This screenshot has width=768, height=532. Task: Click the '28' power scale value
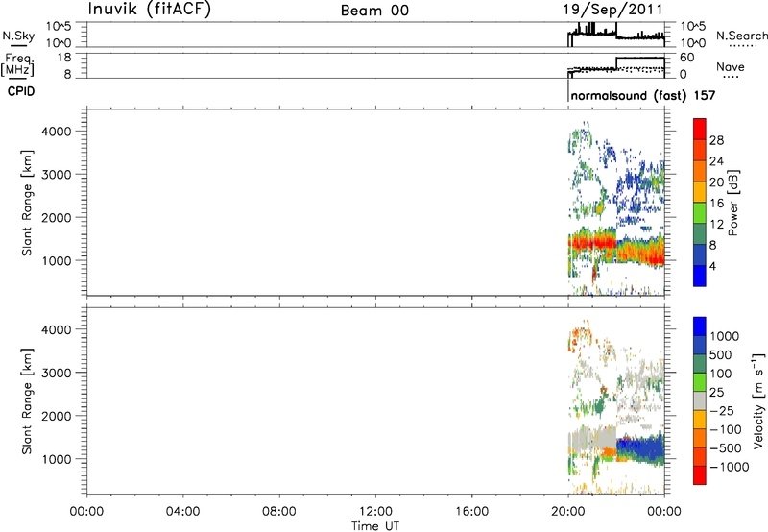pyautogui.click(x=716, y=140)
